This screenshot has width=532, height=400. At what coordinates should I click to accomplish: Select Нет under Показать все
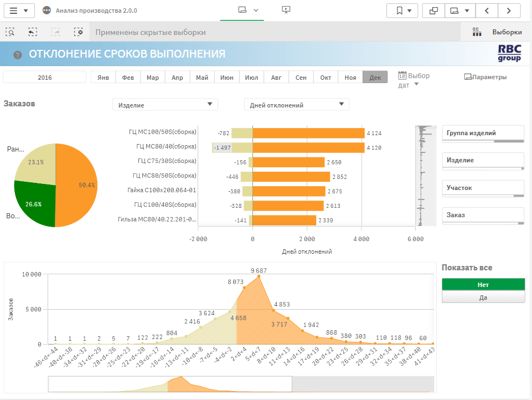pyautogui.click(x=483, y=284)
